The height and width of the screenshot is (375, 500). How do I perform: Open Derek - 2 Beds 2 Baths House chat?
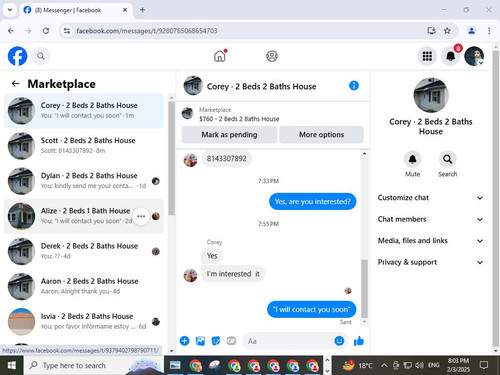tap(84, 251)
